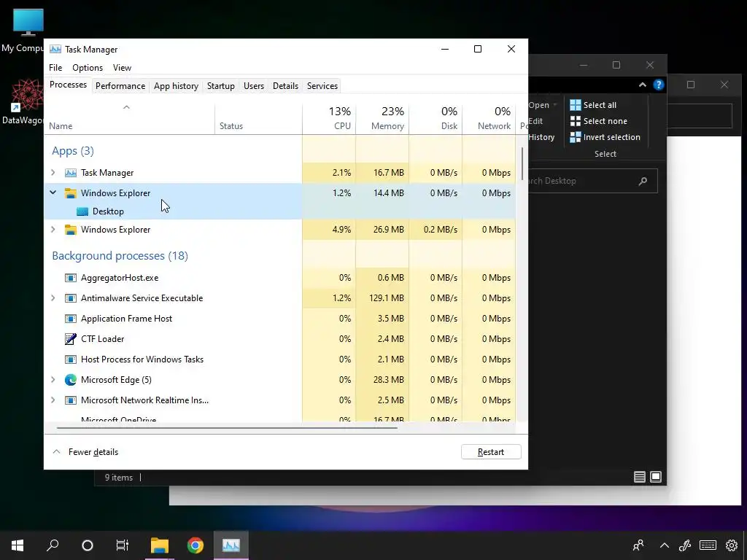This screenshot has width=747, height=560.
Task: Click the Select none icon in Explorer ribbon
Action: tap(576, 121)
